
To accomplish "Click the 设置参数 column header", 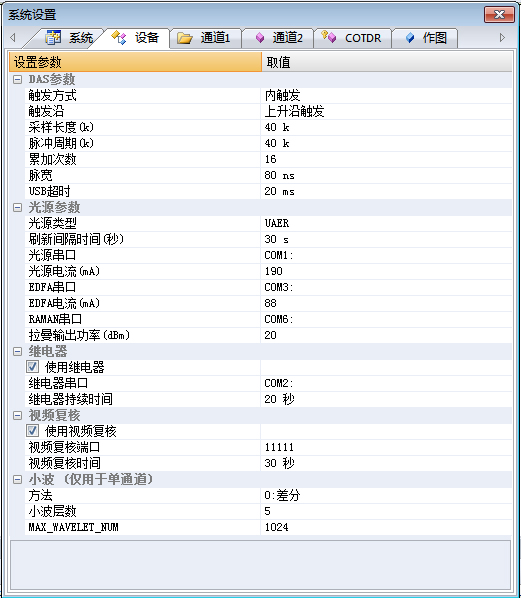I will [x=135, y=62].
